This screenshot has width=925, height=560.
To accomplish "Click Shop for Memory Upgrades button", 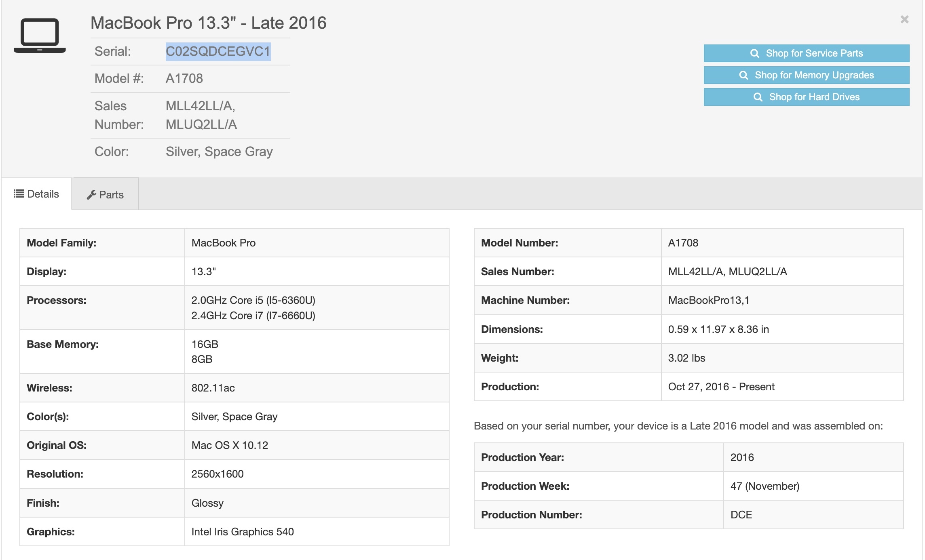I will click(x=806, y=75).
